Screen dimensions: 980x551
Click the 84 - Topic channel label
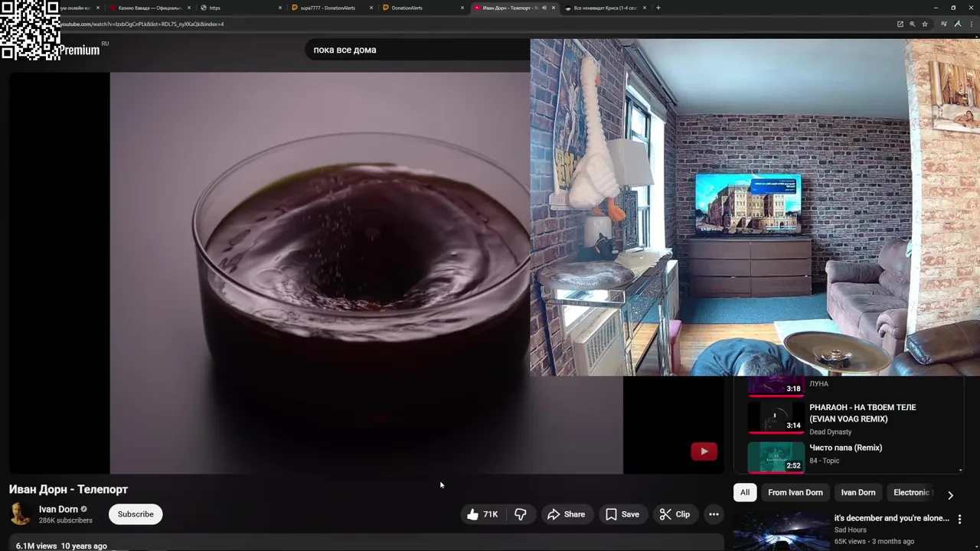pos(825,461)
